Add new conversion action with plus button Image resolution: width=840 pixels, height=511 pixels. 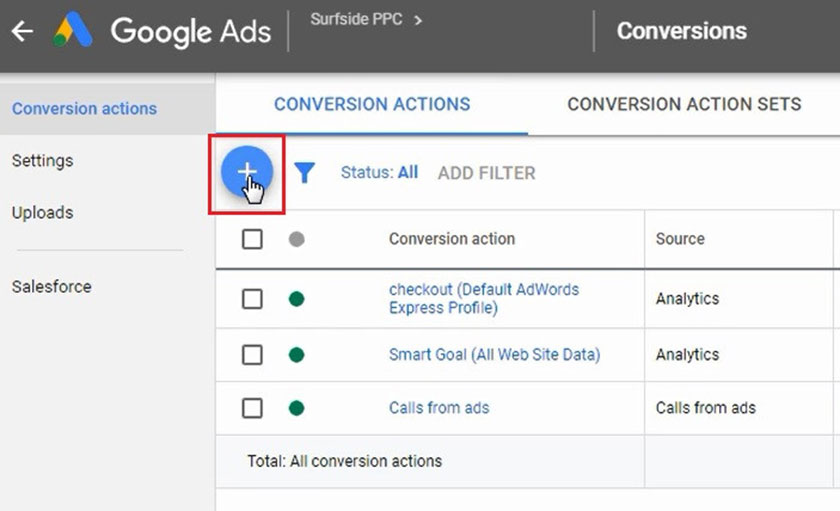click(246, 172)
